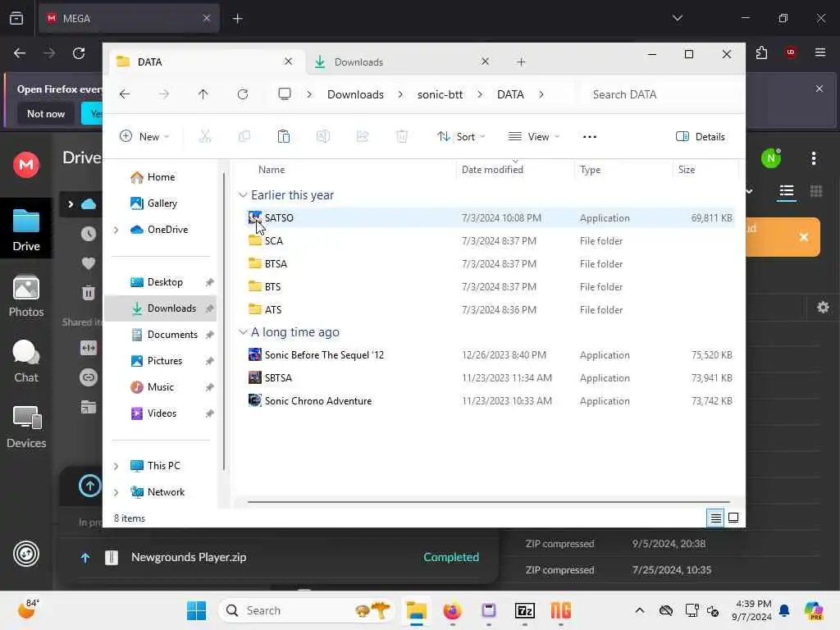Collapse the A long time ago group
The image size is (840, 630).
[x=243, y=332]
